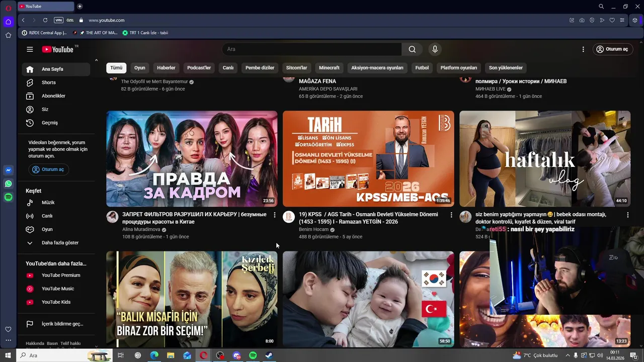Open the haftalık vlog video thumbnail

pos(545,159)
